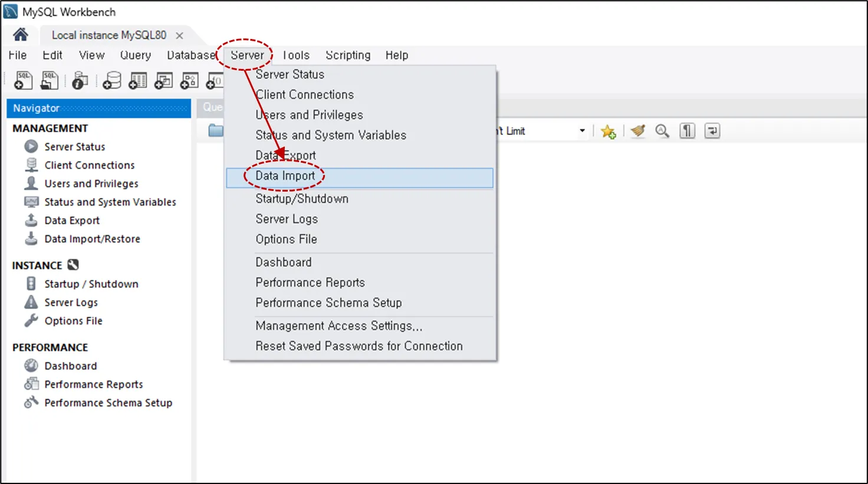The image size is (868, 484).
Task: Create a new SQL tab toolbar icon
Action: (23, 81)
